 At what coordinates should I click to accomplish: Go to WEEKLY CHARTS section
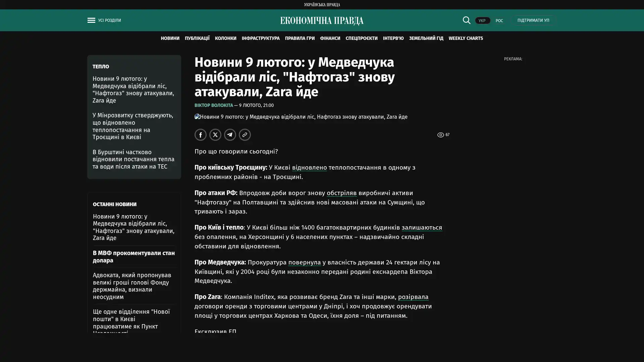click(466, 38)
